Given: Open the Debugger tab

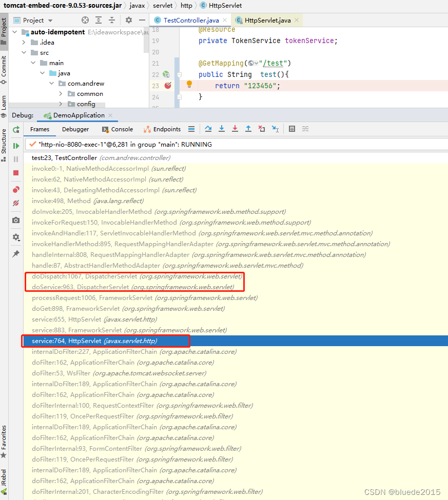Looking at the screenshot, I should click(x=75, y=129).
